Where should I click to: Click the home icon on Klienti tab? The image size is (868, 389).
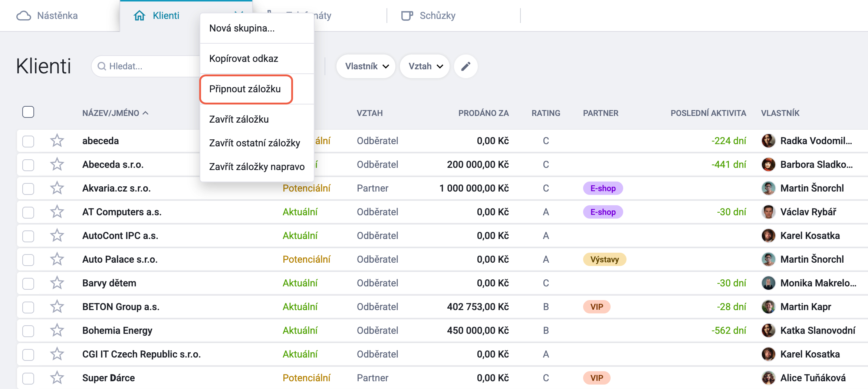tap(139, 16)
